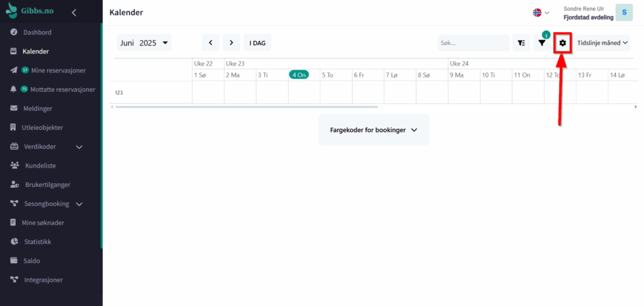Open the Tidslinje måned view dropdown
Viewport: 644px width, 306px height.
pos(602,43)
